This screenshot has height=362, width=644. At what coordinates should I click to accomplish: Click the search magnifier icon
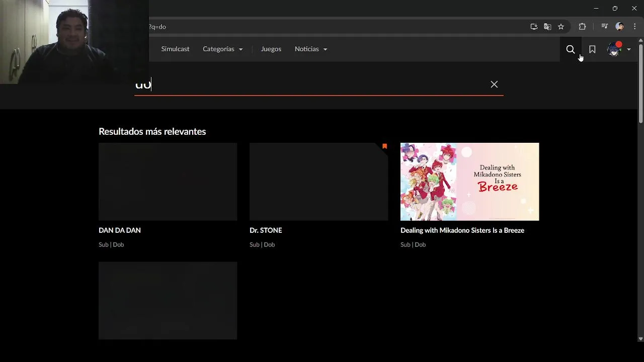point(571,49)
